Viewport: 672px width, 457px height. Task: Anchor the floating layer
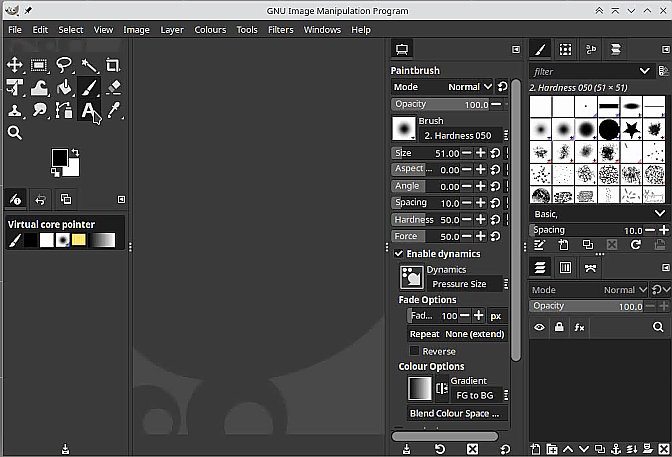click(x=616, y=449)
